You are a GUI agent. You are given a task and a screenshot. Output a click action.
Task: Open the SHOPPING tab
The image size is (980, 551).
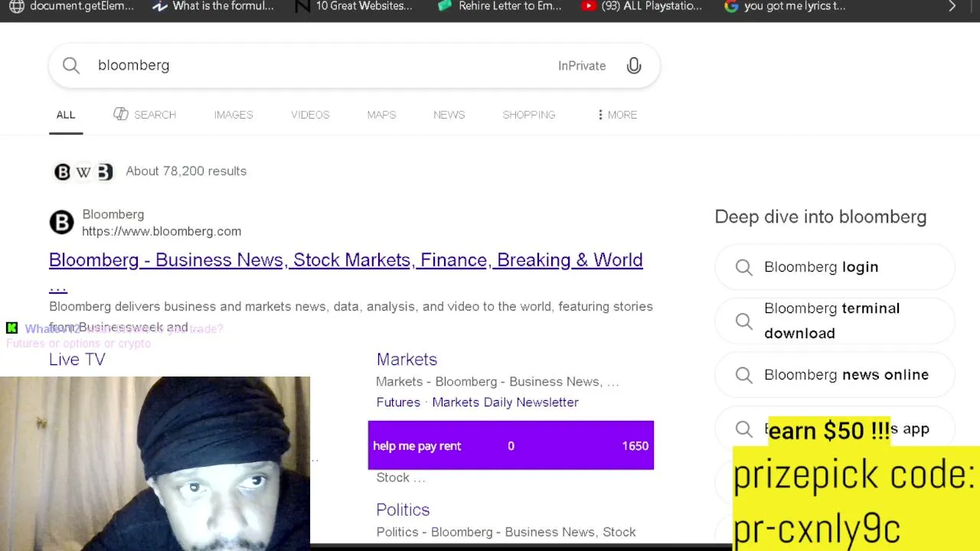[x=529, y=115]
